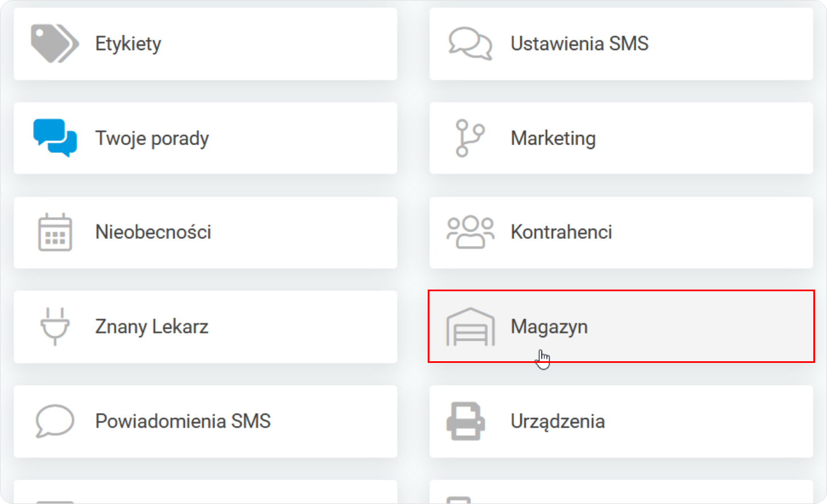
Task: Open the Etykiety settings tile
Action: point(205,44)
